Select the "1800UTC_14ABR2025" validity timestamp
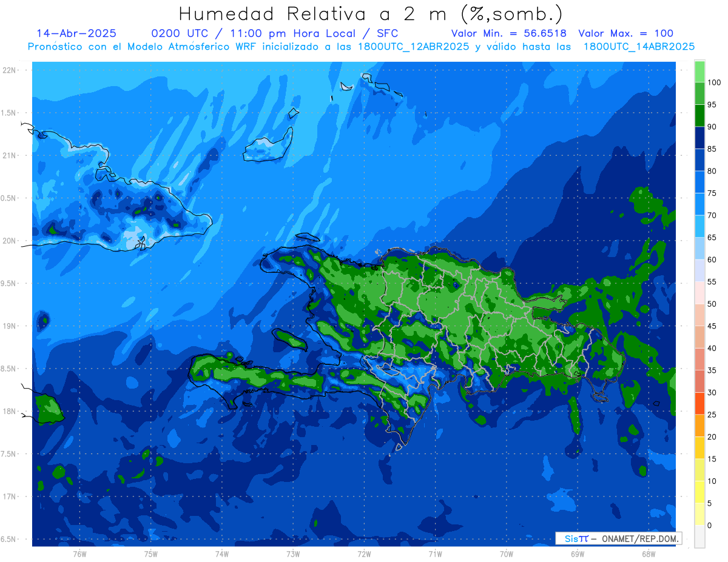Screen dimensions: 728x562 (x=639, y=47)
